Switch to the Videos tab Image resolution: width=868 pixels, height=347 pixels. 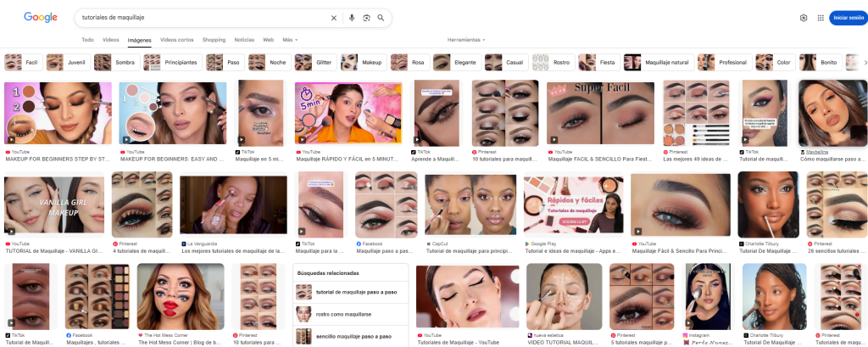pyautogui.click(x=110, y=40)
